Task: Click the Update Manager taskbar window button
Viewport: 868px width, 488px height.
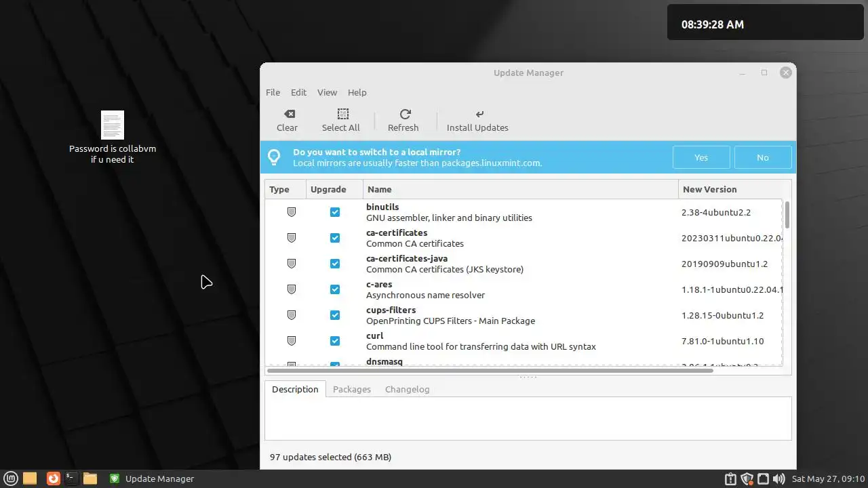Action: coord(152,479)
